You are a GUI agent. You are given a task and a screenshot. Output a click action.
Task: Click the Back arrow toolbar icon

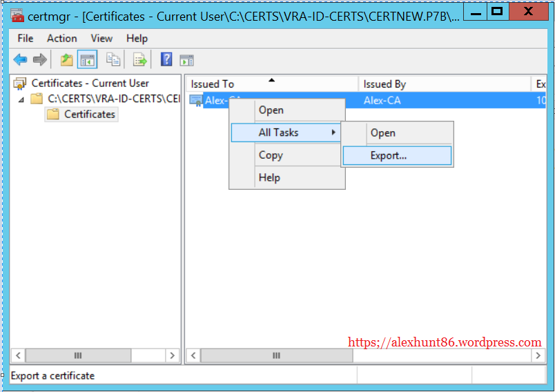click(20, 60)
